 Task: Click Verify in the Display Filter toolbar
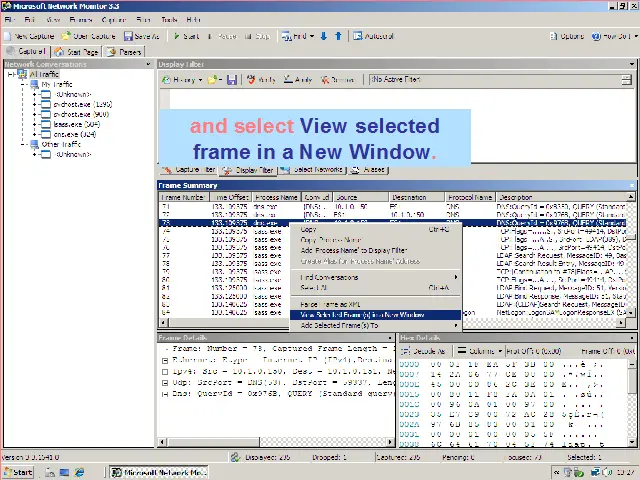[x=261, y=80]
